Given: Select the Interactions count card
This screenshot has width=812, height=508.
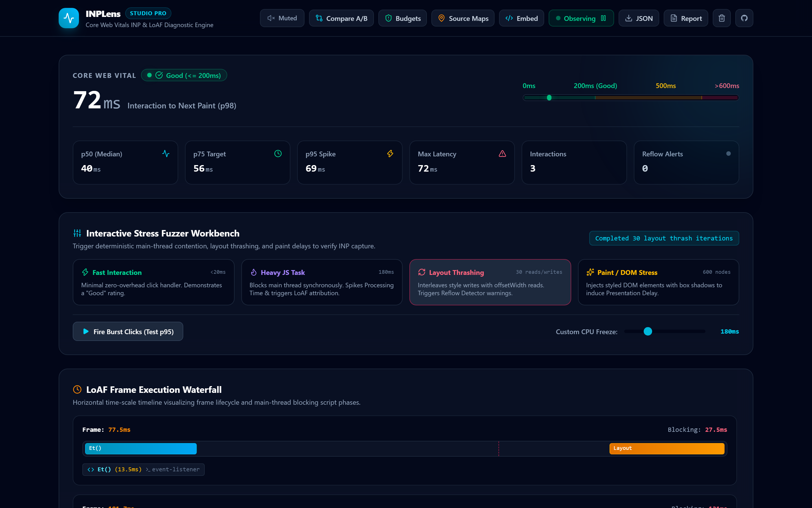Looking at the screenshot, I should click(x=574, y=163).
